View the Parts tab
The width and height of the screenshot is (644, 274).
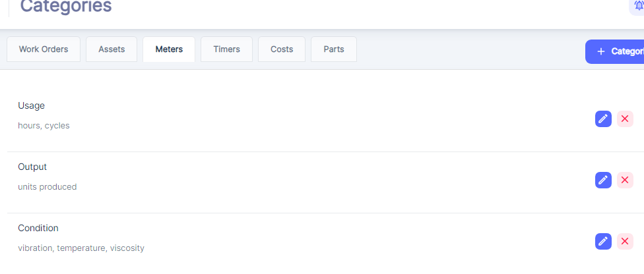pos(334,49)
